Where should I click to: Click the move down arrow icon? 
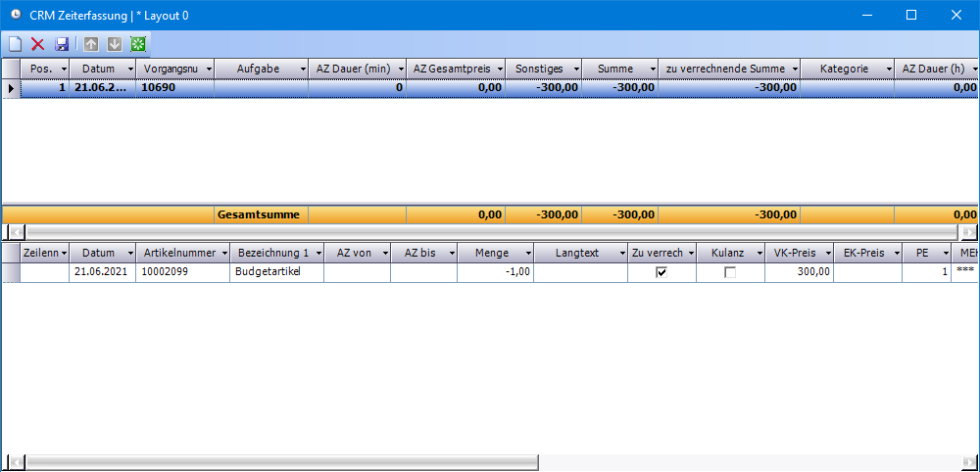[x=115, y=44]
